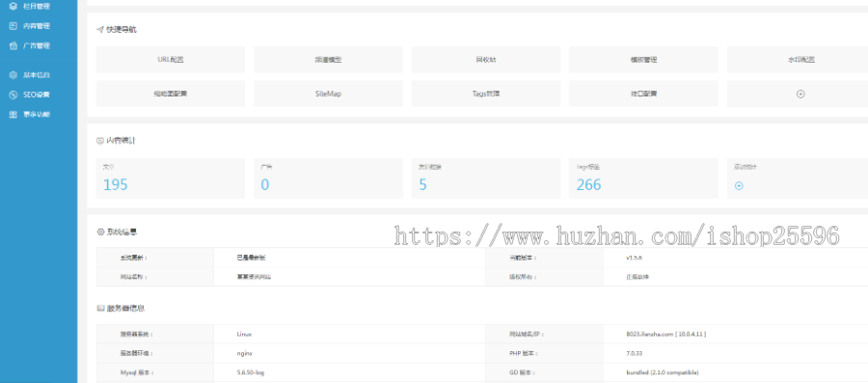Click the 内容管理 sidebar icon
Screen dimensions: 868x383
pos(14,26)
